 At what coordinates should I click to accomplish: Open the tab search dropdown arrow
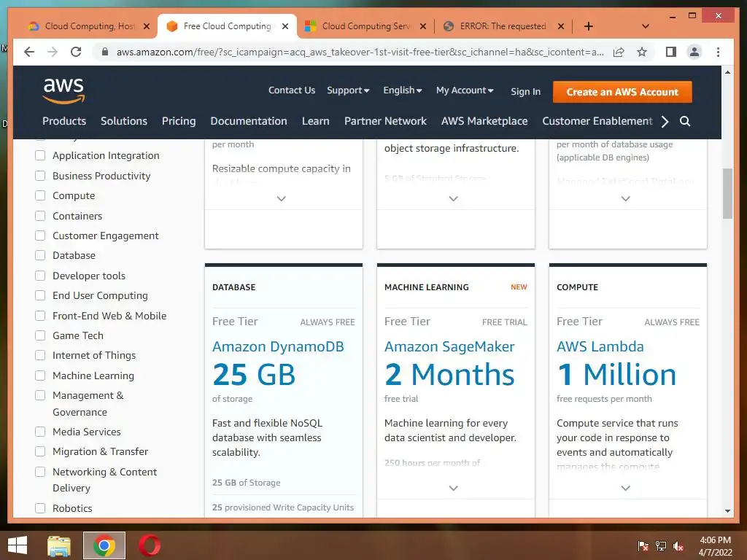(645, 26)
